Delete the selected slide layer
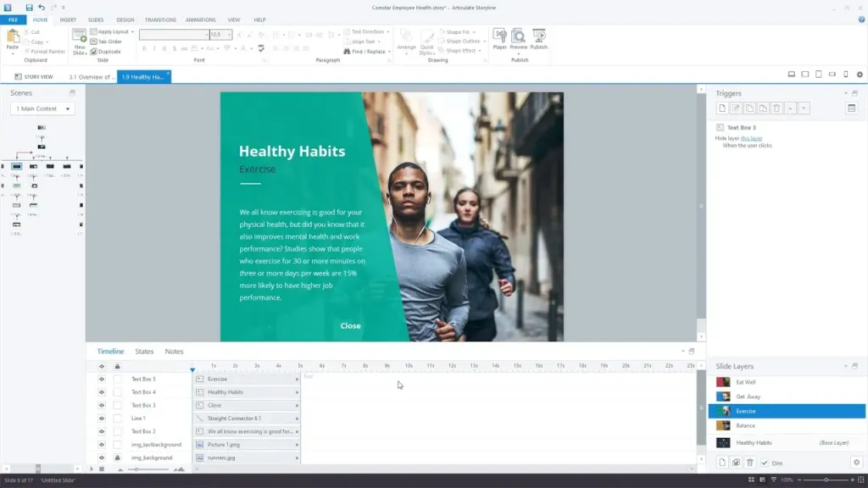The width and height of the screenshot is (868, 488). point(750,462)
